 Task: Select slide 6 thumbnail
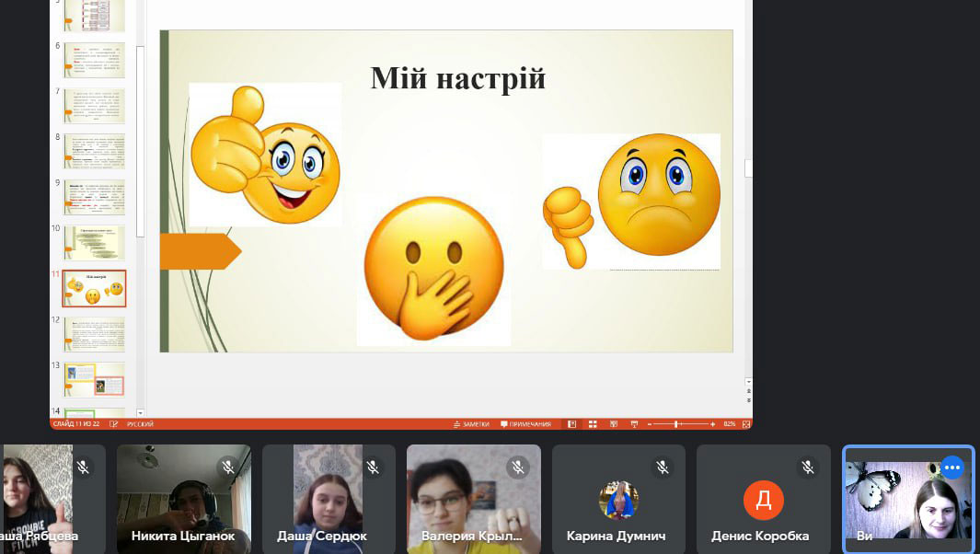[x=95, y=60]
